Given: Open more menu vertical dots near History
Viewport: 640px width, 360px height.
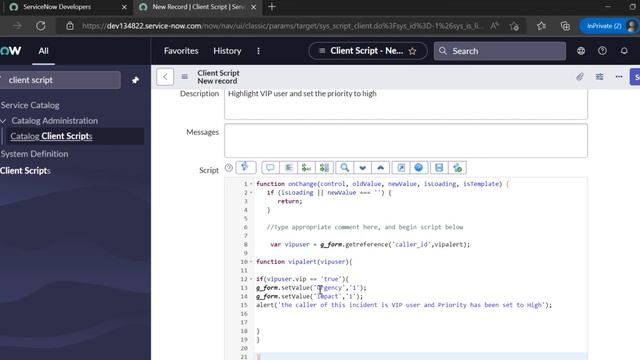Looking at the screenshot, I should [258, 51].
